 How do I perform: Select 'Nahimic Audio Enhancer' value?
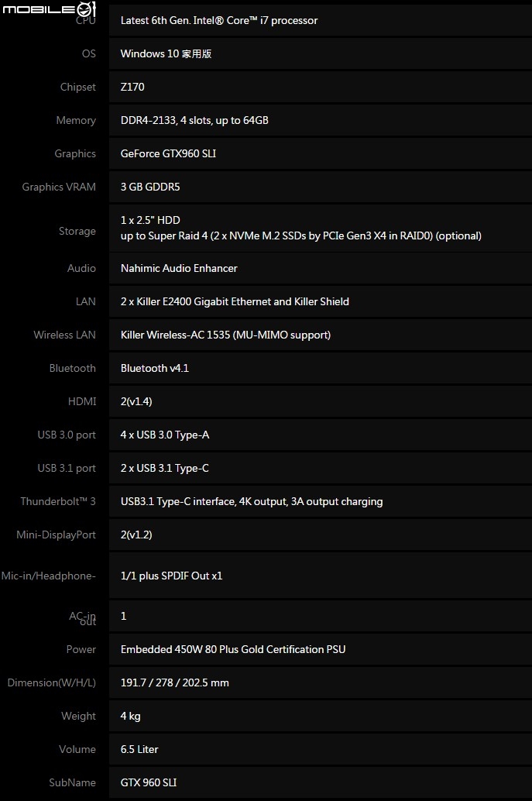tap(179, 268)
